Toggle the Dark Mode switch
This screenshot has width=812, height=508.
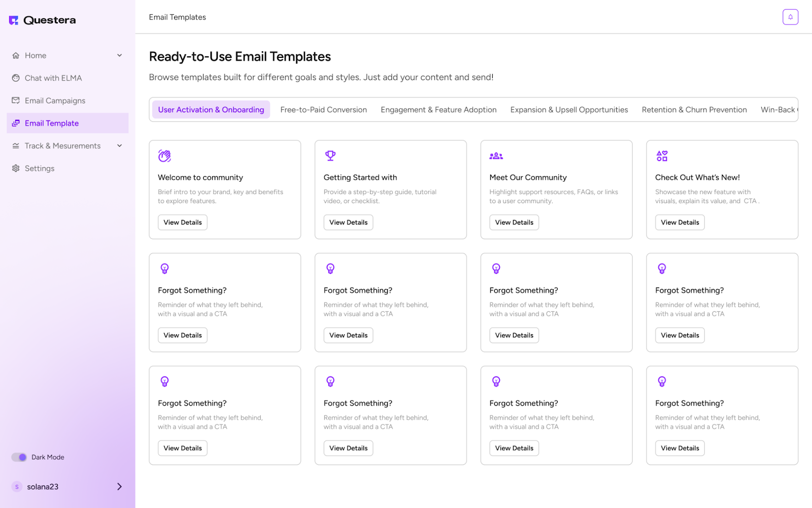19,457
